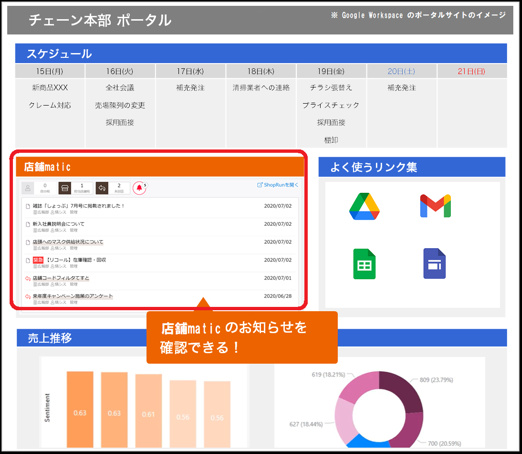Viewport: 522px width, 454px height.
Task: Click the ShopRunを開く link
Action: 277,185
